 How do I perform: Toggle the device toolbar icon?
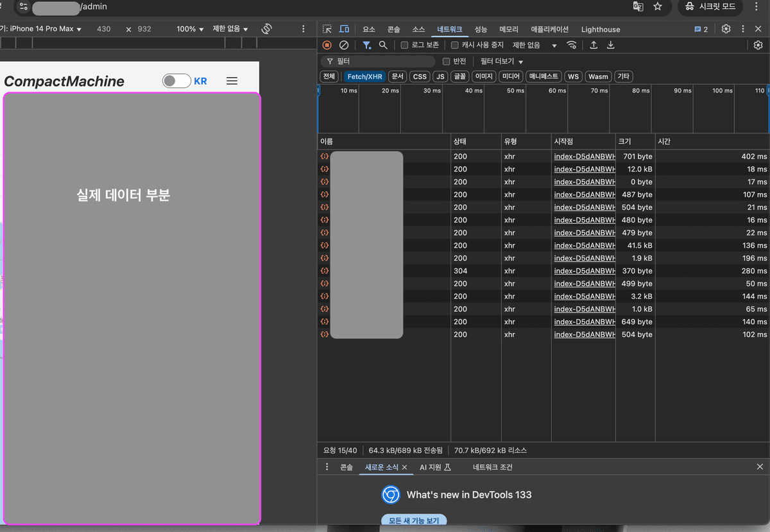click(344, 29)
